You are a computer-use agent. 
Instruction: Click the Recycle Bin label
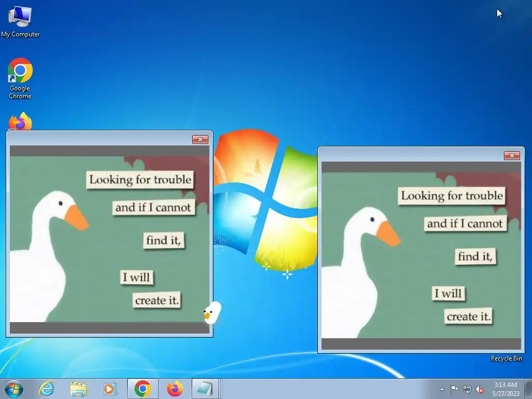(506, 358)
